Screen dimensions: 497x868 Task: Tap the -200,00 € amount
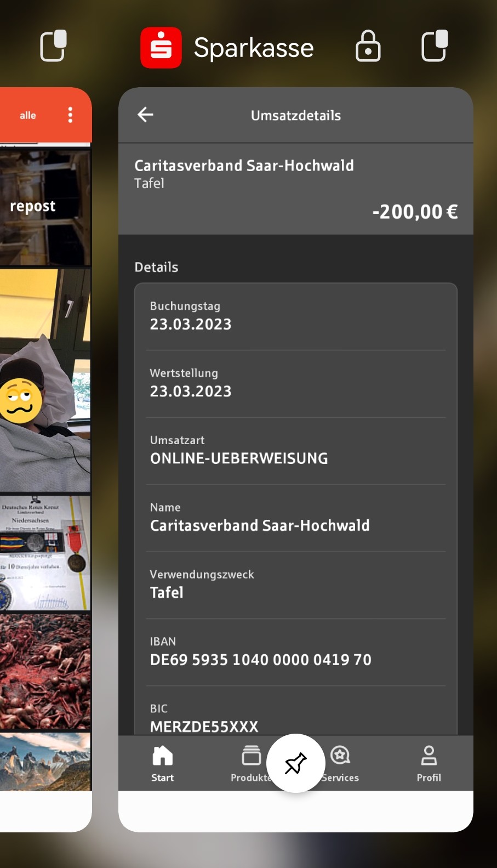click(x=415, y=212)
